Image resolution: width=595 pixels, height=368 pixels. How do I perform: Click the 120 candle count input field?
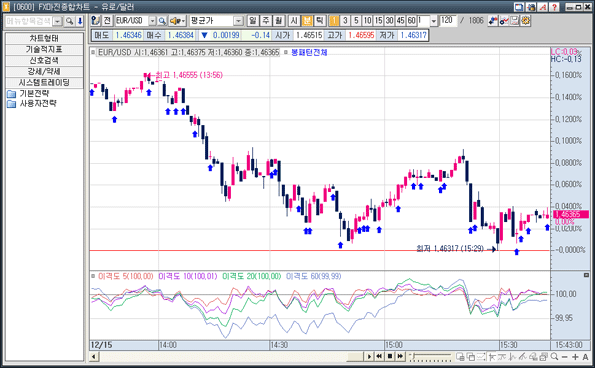point(447,20)
